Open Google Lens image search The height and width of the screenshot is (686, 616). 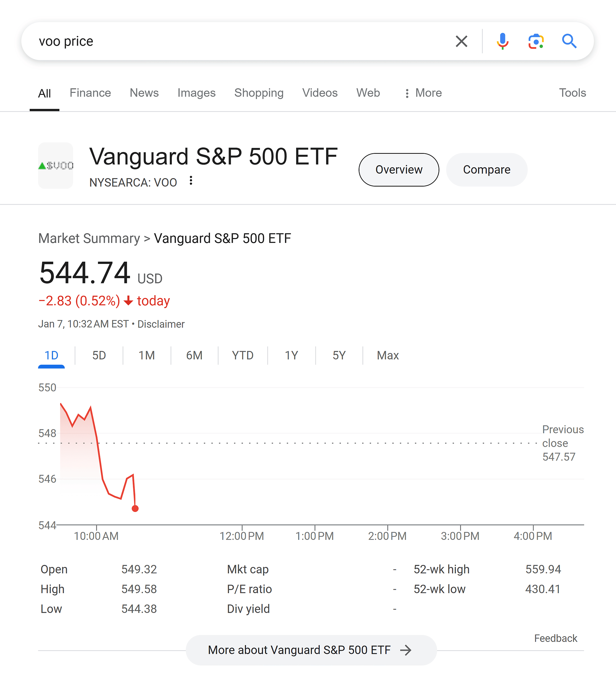[536, 41]
